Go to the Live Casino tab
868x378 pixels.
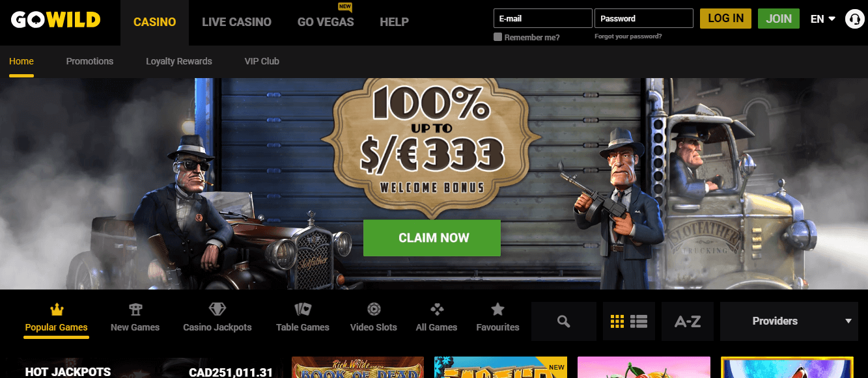236,21
